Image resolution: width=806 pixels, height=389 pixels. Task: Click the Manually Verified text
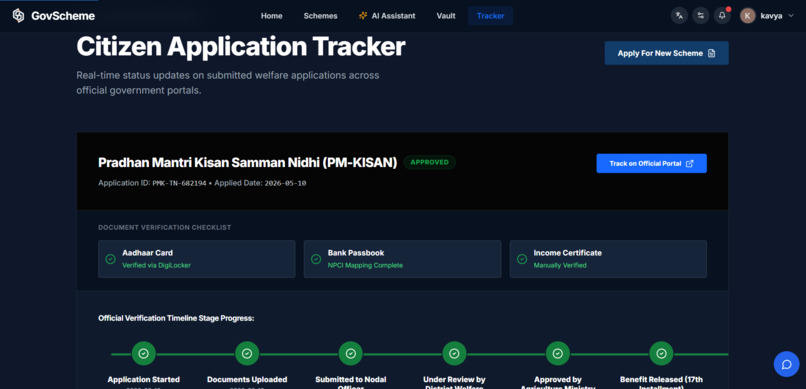coord(560,266)
